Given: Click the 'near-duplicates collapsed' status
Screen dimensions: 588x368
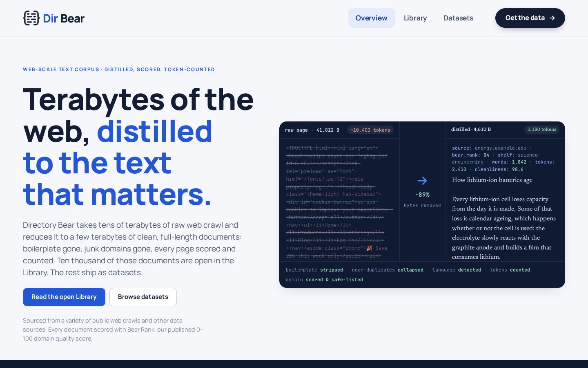Looking at the screenshot, I should 388,270.
